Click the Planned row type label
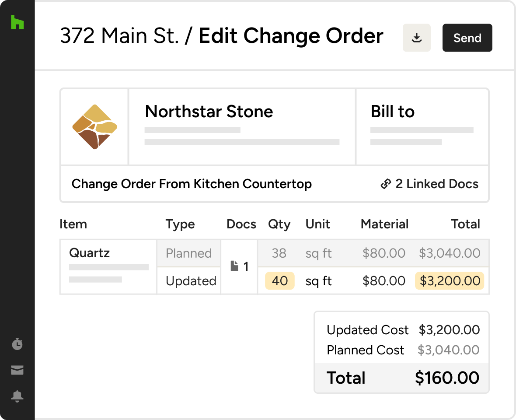 (x=188, y=253)
